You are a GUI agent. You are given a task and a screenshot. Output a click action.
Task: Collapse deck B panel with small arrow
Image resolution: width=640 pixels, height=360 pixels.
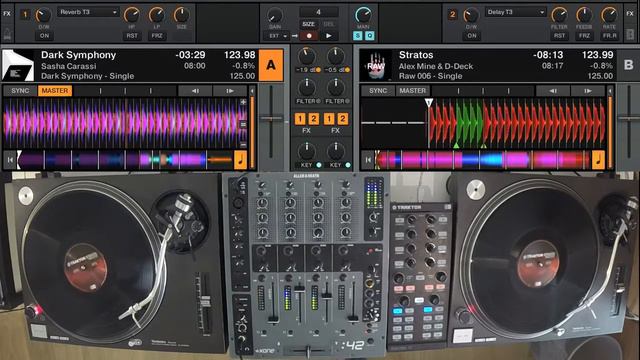pos(610,91)
